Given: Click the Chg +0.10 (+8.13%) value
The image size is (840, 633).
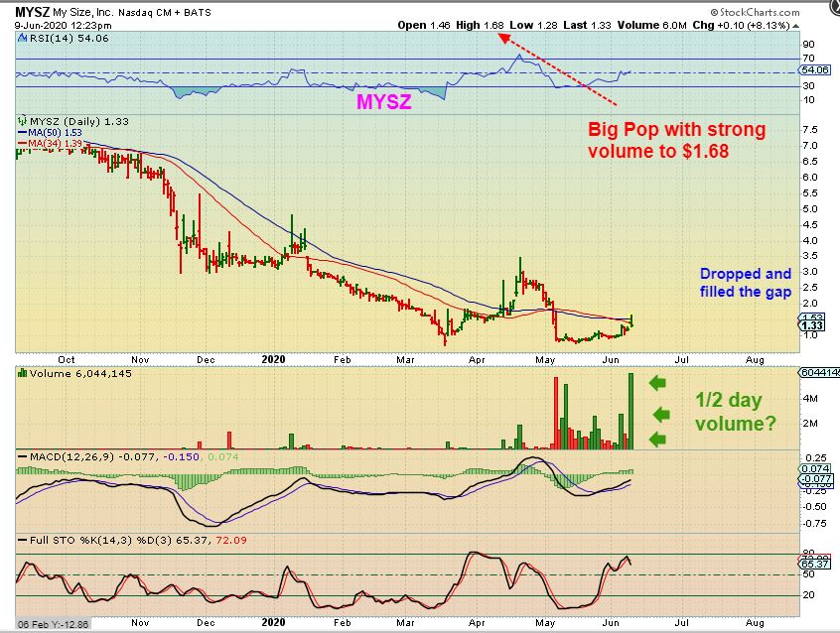Looking at the screenshot, I should 742,25.
